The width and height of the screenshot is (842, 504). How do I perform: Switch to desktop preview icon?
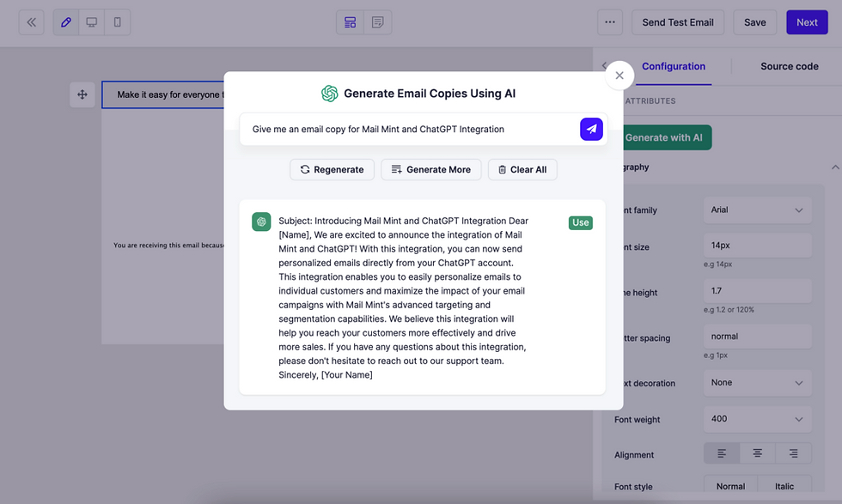click(x=92, y=22)
